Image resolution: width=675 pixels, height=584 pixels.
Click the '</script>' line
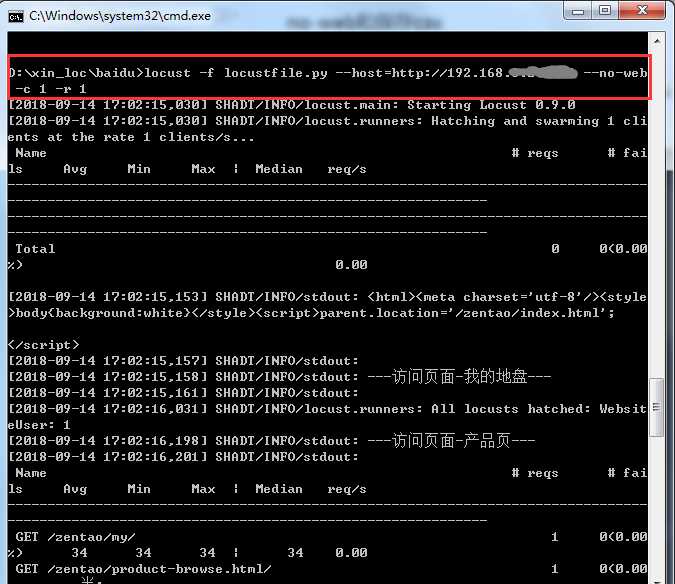coord(43,345)
